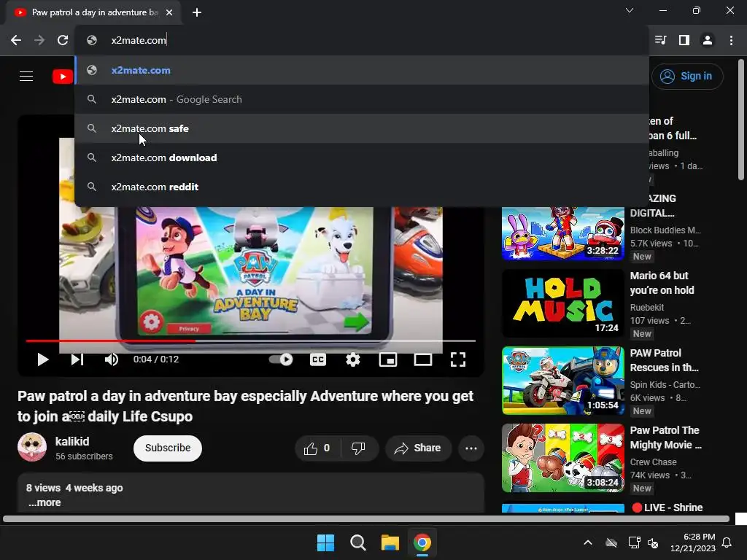
Task: Open the 'PAW Patrol Rescues in th...' title
Action: click(664, 360)
